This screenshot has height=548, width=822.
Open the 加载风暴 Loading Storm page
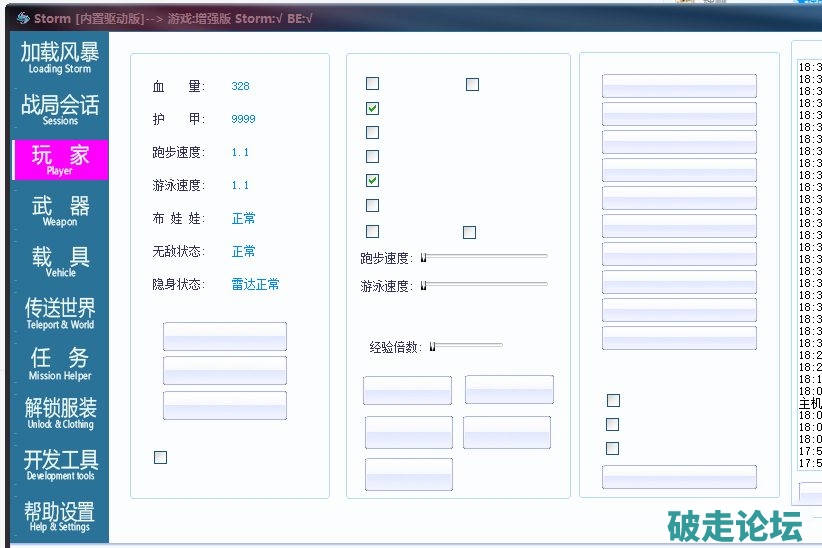point(60,58)
